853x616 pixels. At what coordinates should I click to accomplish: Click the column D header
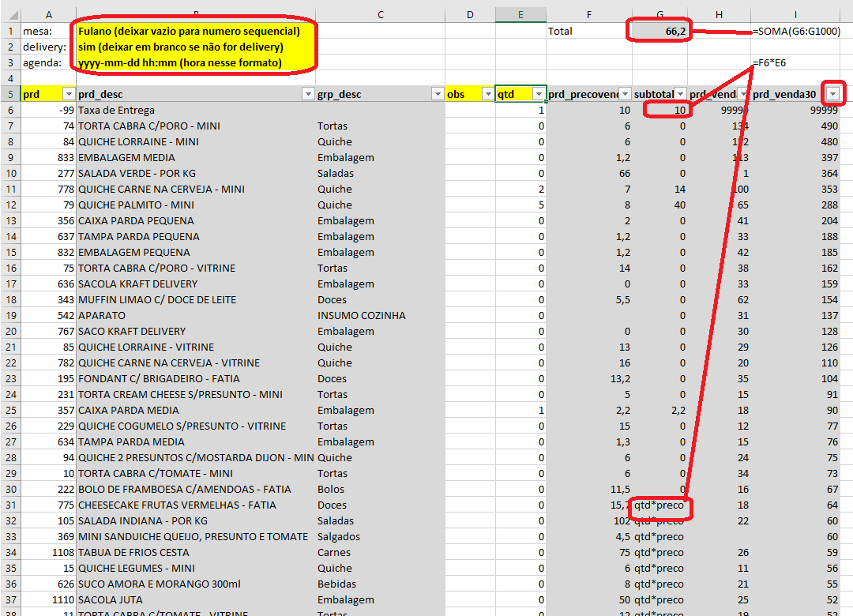pyautogui.click(x=470, y=15)
